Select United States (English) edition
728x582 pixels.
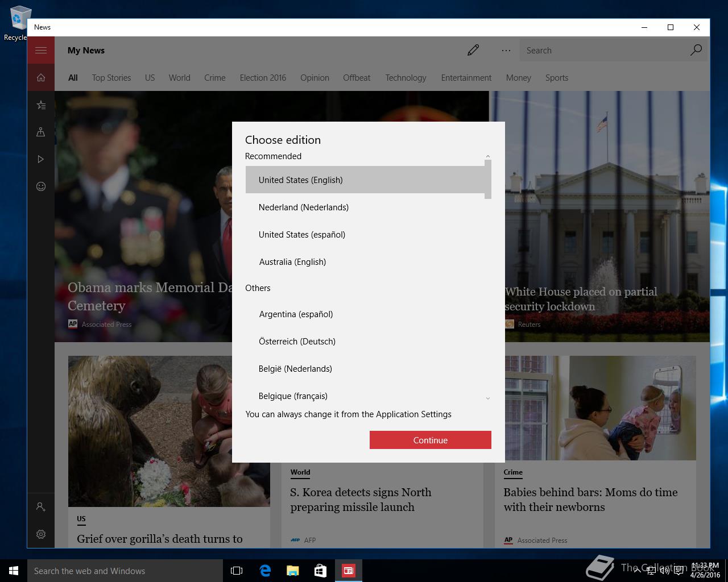(x=365, y=180)
